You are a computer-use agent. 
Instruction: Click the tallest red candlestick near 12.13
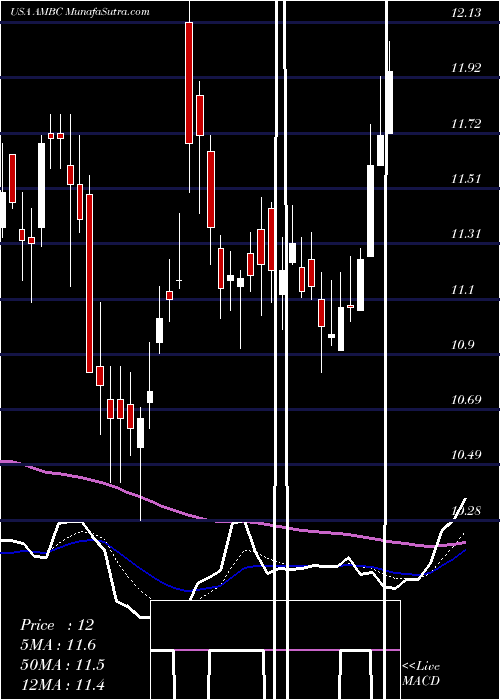189,83
